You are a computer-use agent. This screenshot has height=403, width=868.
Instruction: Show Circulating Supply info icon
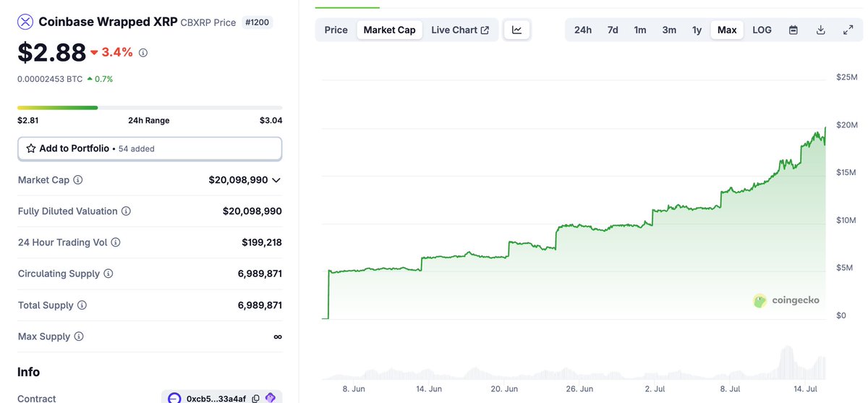[x=109, y=274]
